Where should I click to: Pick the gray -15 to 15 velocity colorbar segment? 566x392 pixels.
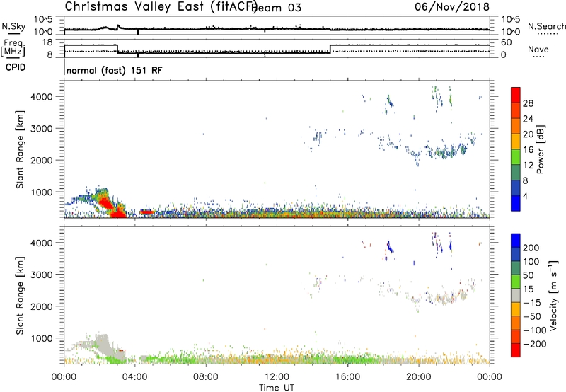[516, 296]
